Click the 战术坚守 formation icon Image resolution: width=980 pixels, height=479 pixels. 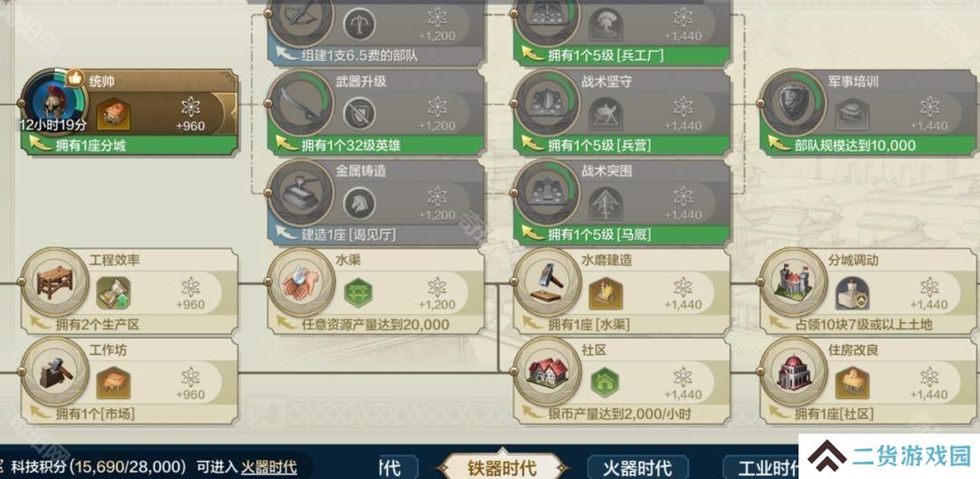coord(546,103)
